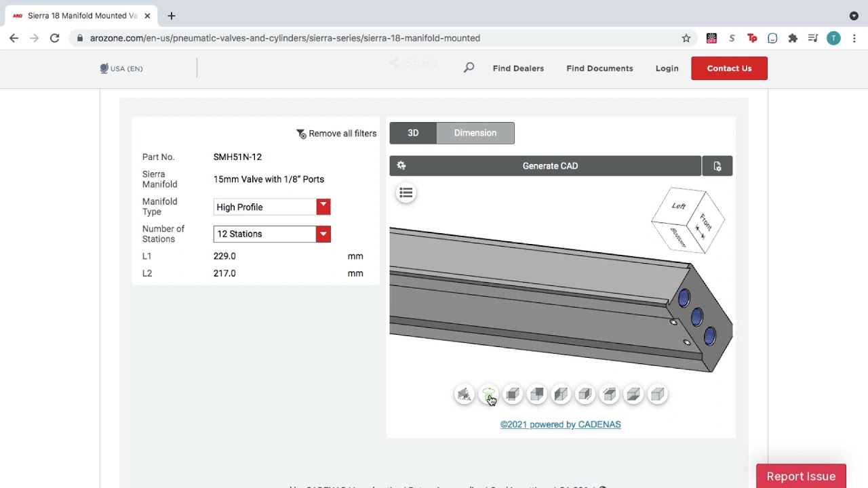868x488 pixels.
Task: Go forward to the next page
Action: (x=35, y=38)
